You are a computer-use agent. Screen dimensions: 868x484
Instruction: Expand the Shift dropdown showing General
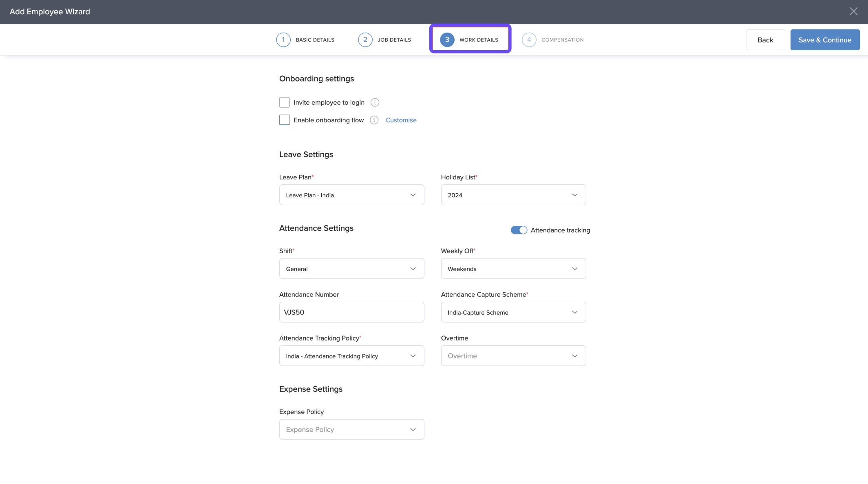351,269
